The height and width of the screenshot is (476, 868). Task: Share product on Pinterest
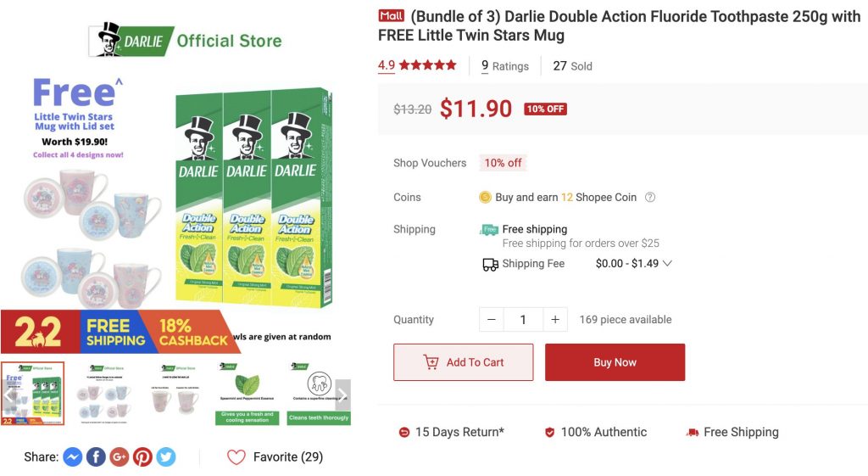142,457
